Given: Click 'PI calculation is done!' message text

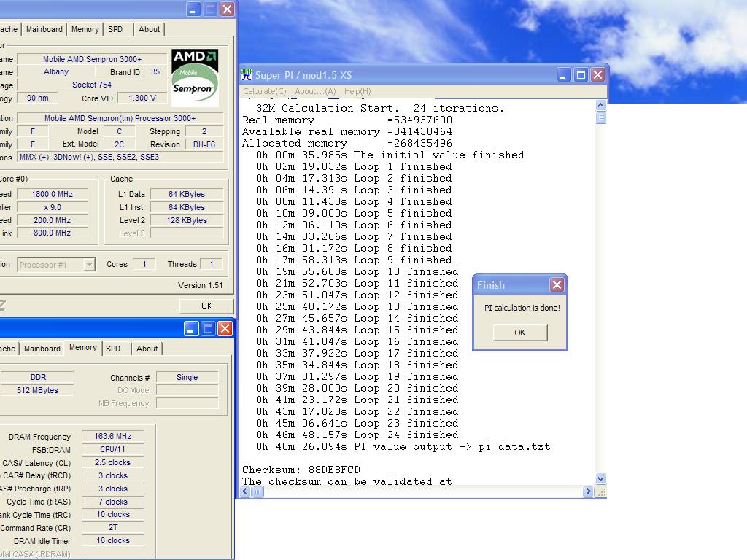Looking at the screenshot, I should 522,308.
